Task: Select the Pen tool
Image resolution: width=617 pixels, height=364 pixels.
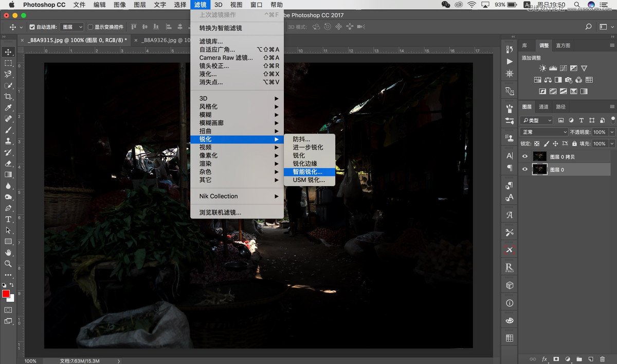Action: coord(8,208)
